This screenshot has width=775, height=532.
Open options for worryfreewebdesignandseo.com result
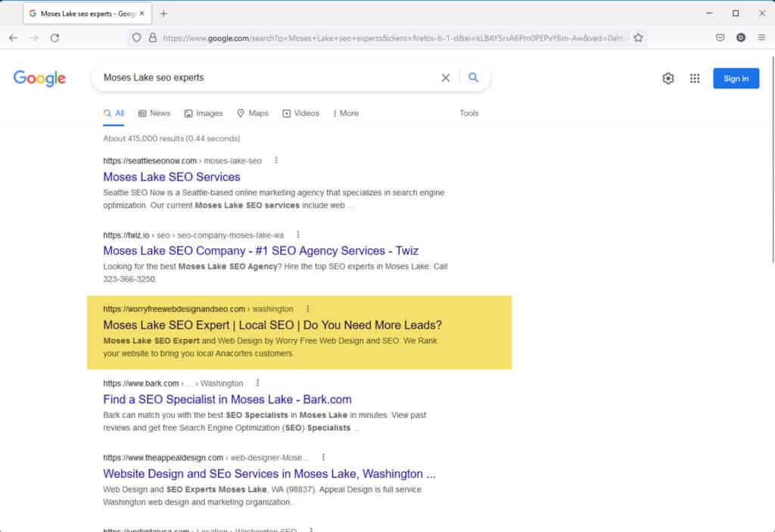pyautogui.click(x=307, y=309)
